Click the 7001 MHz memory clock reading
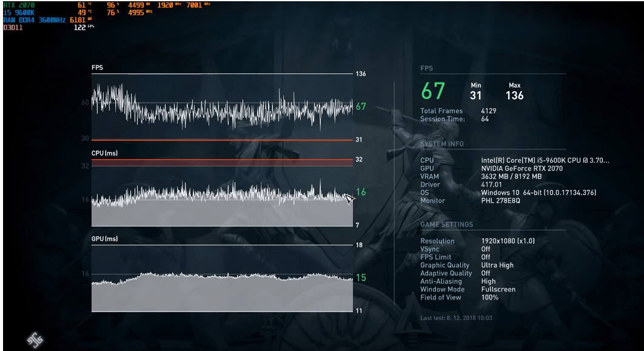 pos(198,5)
